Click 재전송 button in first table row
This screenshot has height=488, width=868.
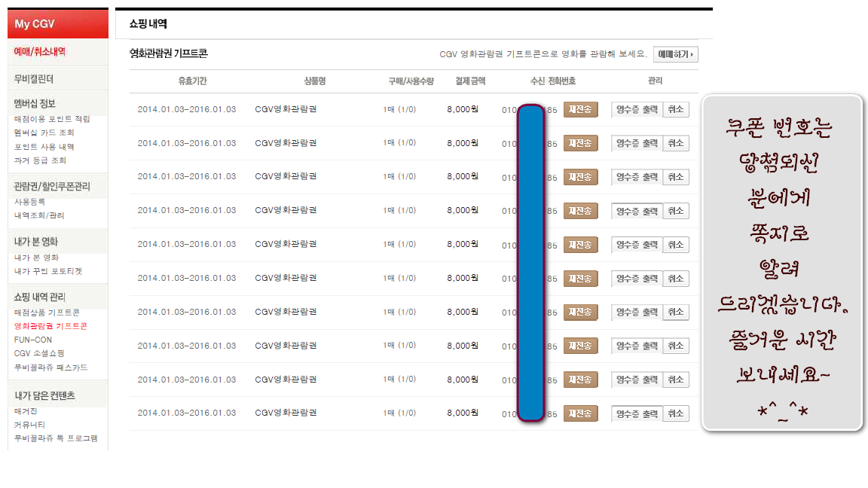(x=580, y=109)
